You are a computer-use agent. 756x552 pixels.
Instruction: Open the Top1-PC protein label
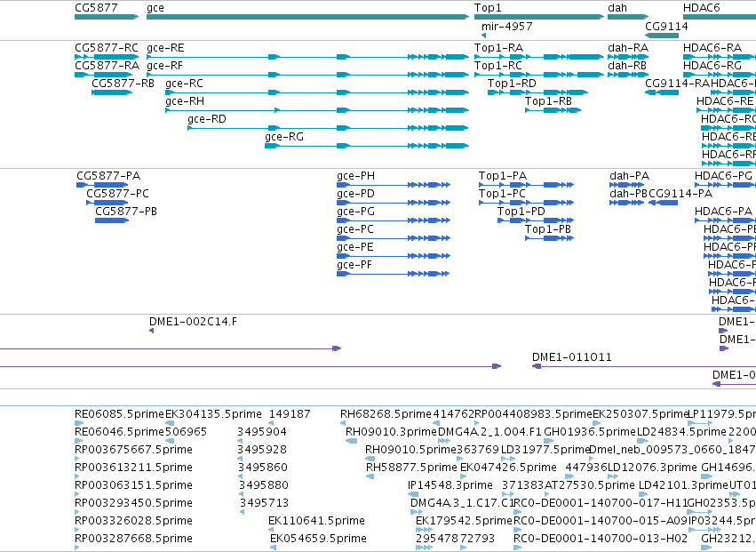[502, 195]
